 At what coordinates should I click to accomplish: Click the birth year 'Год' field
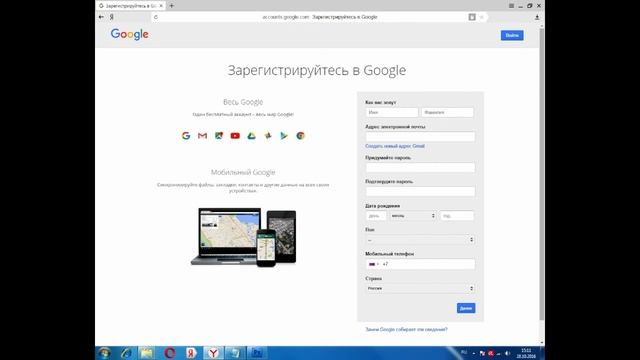point(457,216)
